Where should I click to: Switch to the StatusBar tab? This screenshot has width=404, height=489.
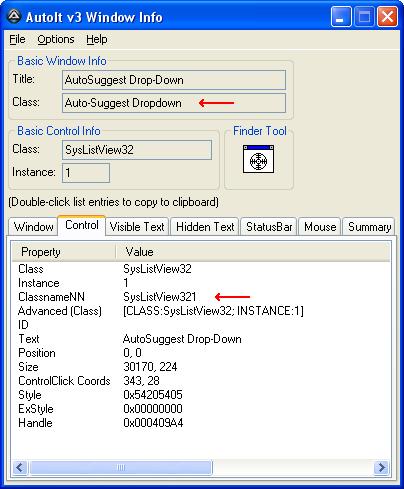[x=269, y=227]
